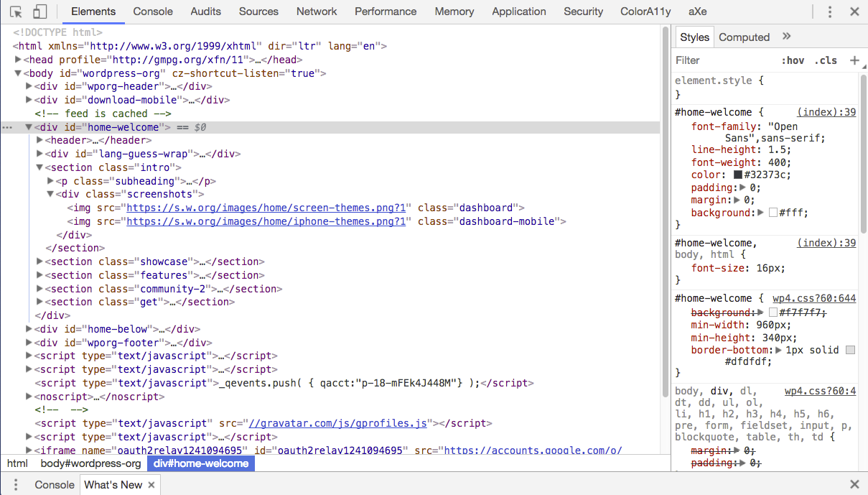Viewport: 868px width, 495px height.
Task: Expand the div with id home-below
Action: pyautogui.click(x=29, y=329)
